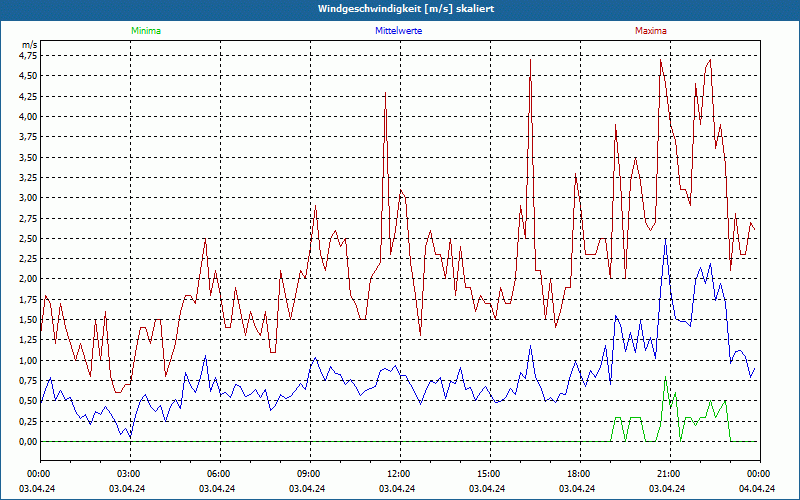The image size is (800, 500).
Task: Select the 3,50 y-axis value
Action: click(x=28, y=157)
